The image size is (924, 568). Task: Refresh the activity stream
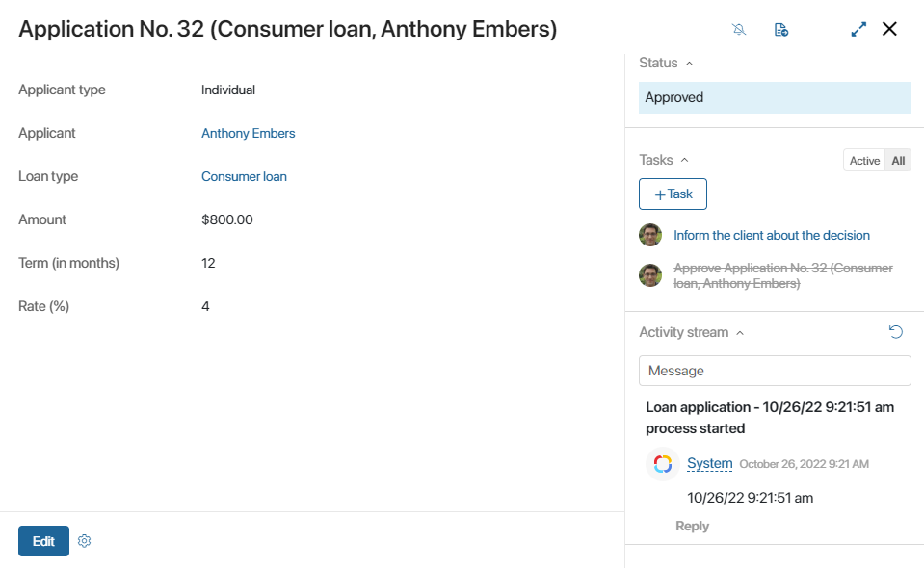(x=896, y=332)
